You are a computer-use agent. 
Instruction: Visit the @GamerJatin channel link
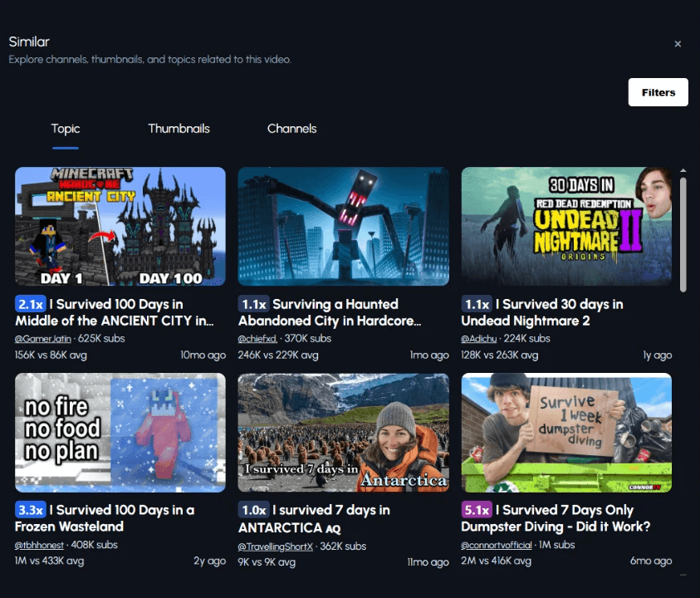(43, 339)
